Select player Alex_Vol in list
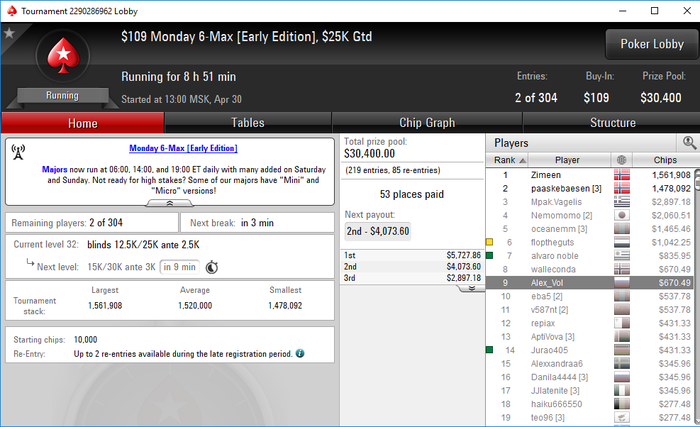Viewport: 700px width, 427px height. coord(589,283)
